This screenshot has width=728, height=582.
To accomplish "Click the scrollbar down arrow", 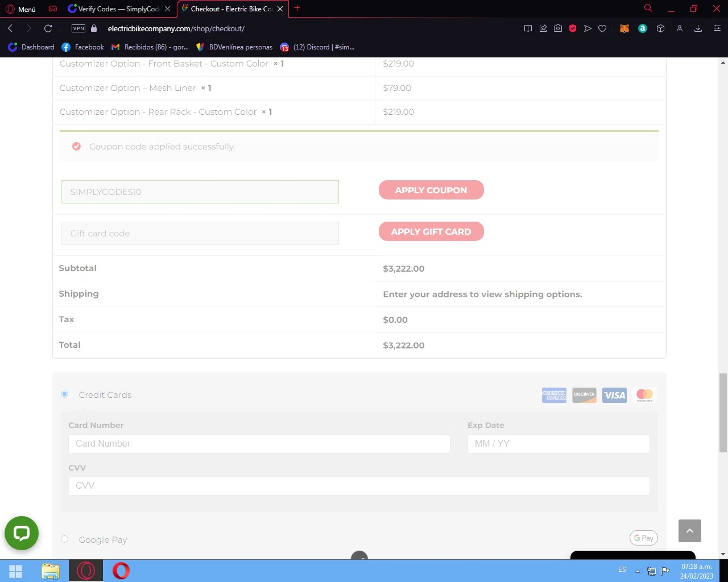I will point(723,554).
